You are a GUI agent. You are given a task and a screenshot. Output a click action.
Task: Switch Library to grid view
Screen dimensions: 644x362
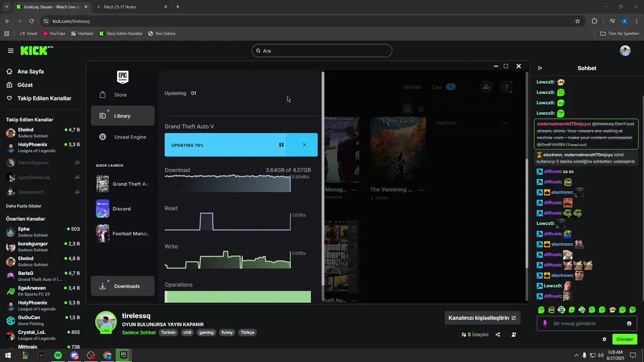point(407,109)
